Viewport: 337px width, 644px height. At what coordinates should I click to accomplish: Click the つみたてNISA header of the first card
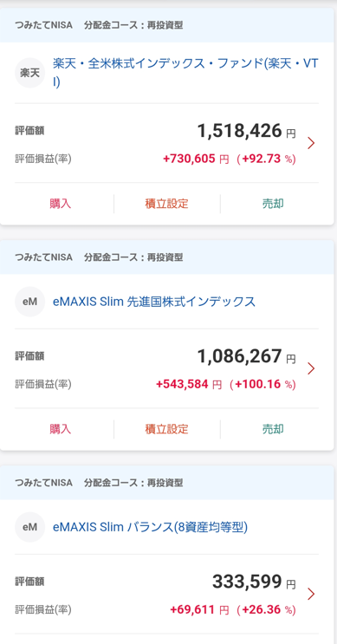[x=43, y=25]
